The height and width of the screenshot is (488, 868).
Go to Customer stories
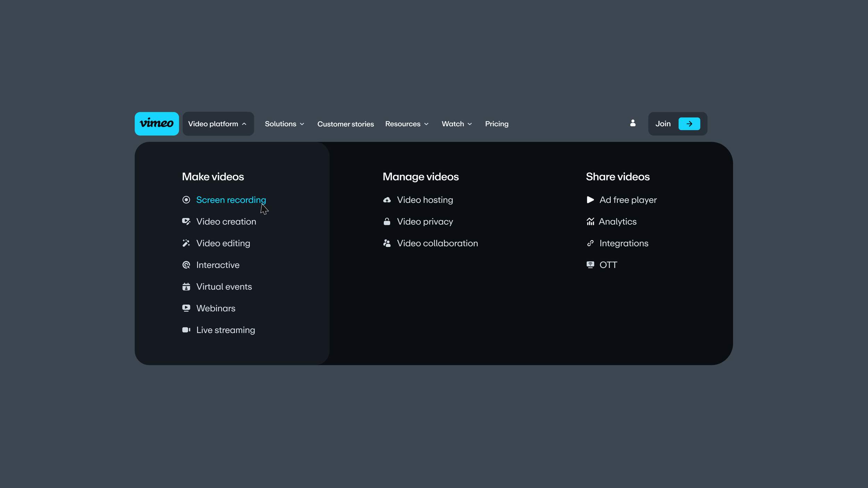click(345, 124)
